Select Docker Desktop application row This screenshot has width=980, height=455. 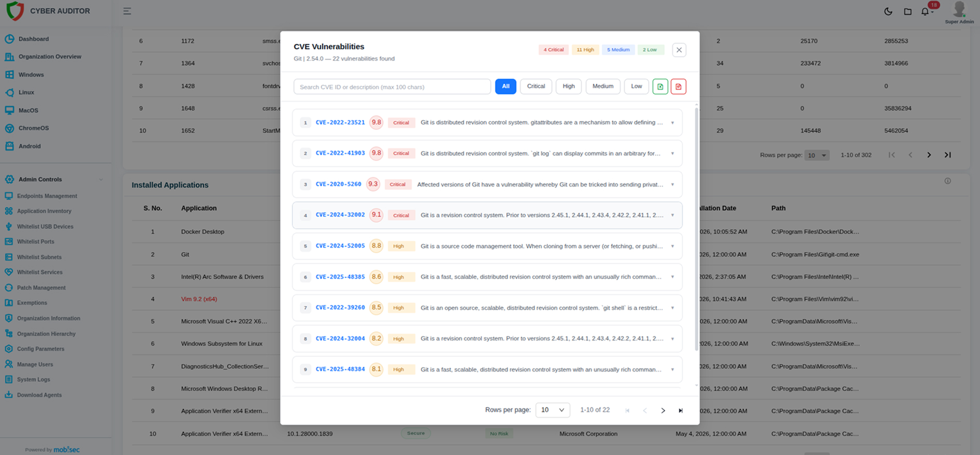click(x=203, y=232)
